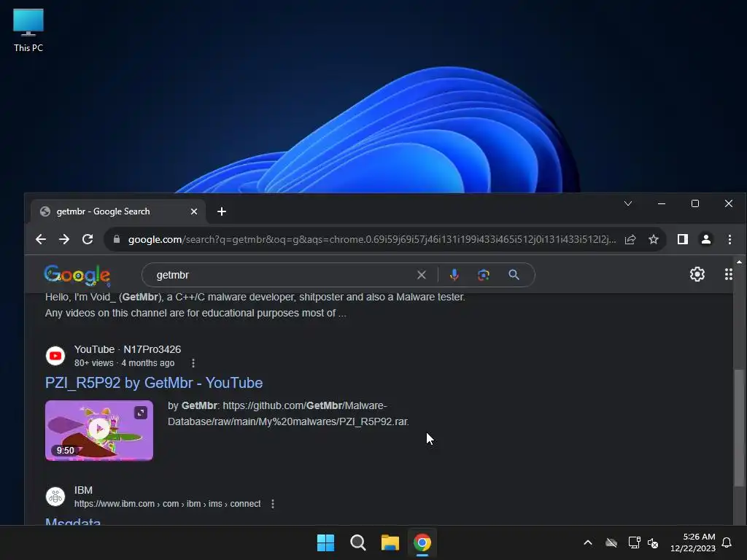
Task: Open taskbar Search magnifier
Action: coord(357,542)
